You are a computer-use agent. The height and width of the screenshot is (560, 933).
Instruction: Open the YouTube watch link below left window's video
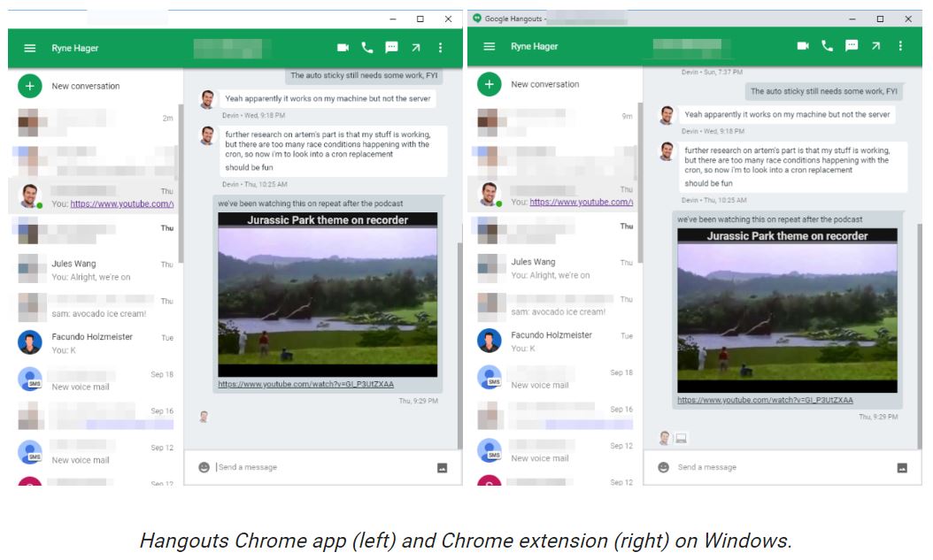tap(306, 384)
